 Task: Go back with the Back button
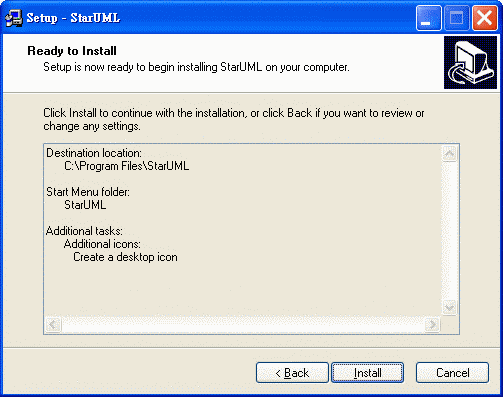pyautogui.click(x=292, y=373)
